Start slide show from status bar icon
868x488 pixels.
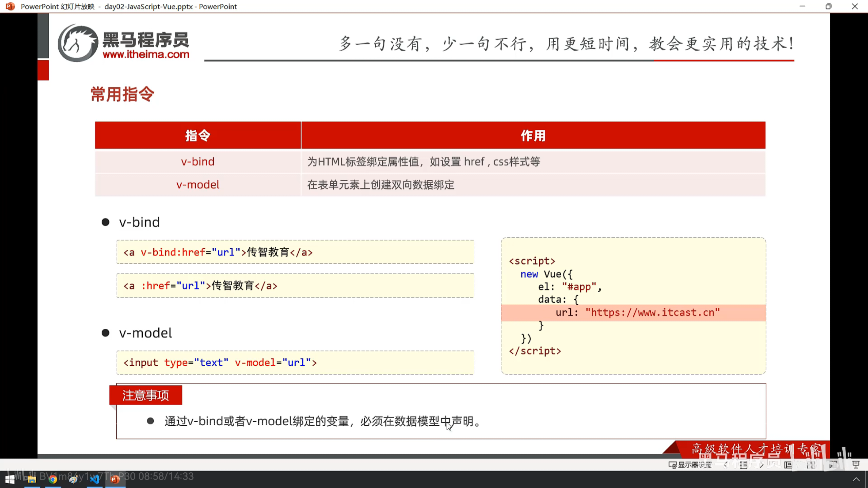pyautogui.click(x=856, y=465)
